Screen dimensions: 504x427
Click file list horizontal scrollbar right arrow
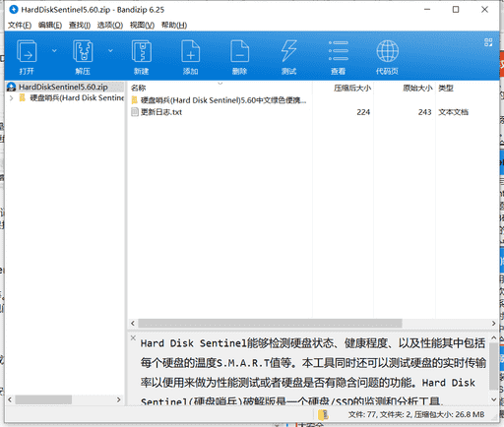pos(494,324)
